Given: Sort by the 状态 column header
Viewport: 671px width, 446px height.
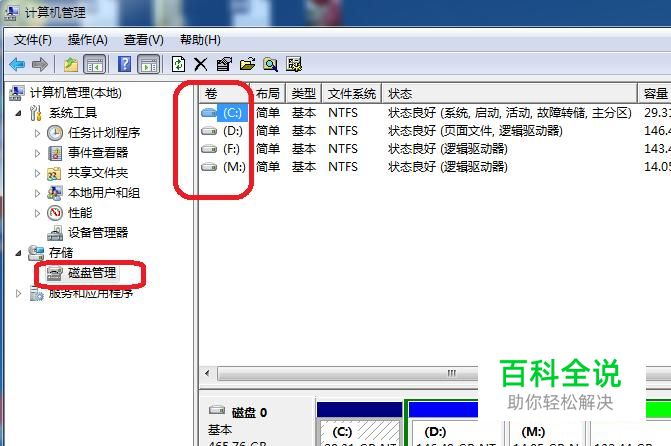Looking at the screenshot, I should point(509,93).
